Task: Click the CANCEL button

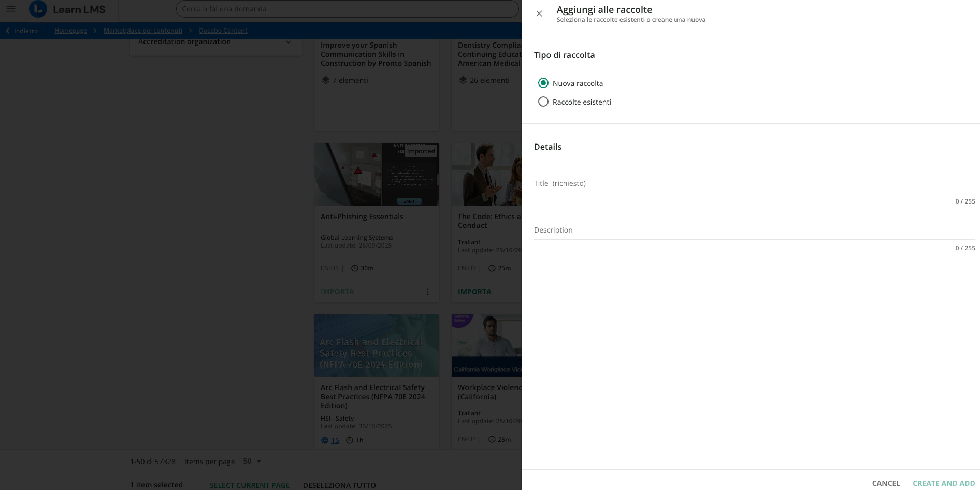Action: click(886, 483)
